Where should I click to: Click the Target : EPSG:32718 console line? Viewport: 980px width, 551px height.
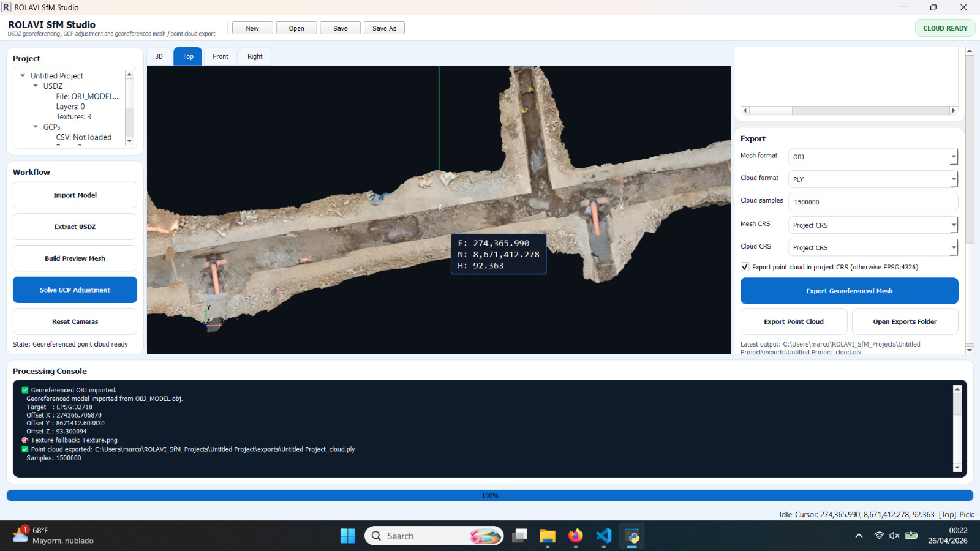point(59,407)
